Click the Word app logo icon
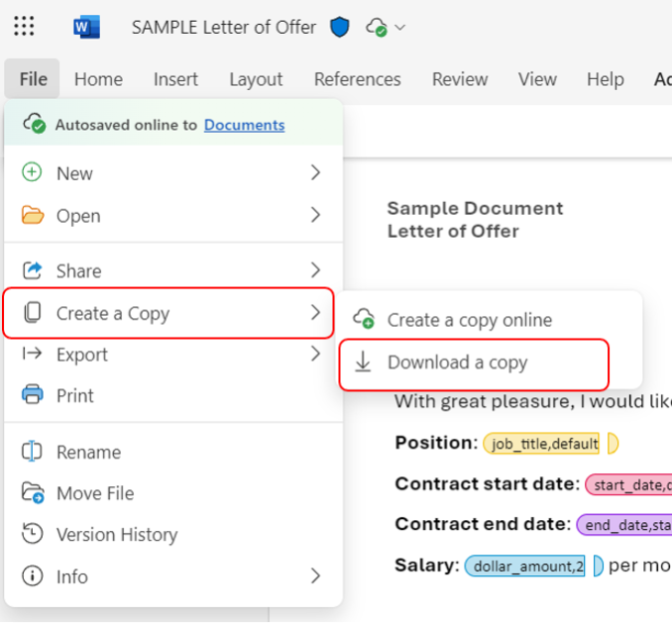Screen dimensions: 672x624 (x=86, y=27)
